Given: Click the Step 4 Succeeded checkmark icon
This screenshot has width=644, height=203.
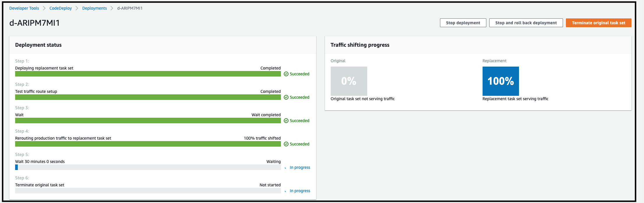Looking at the screenshot, I should coord(286,144).
